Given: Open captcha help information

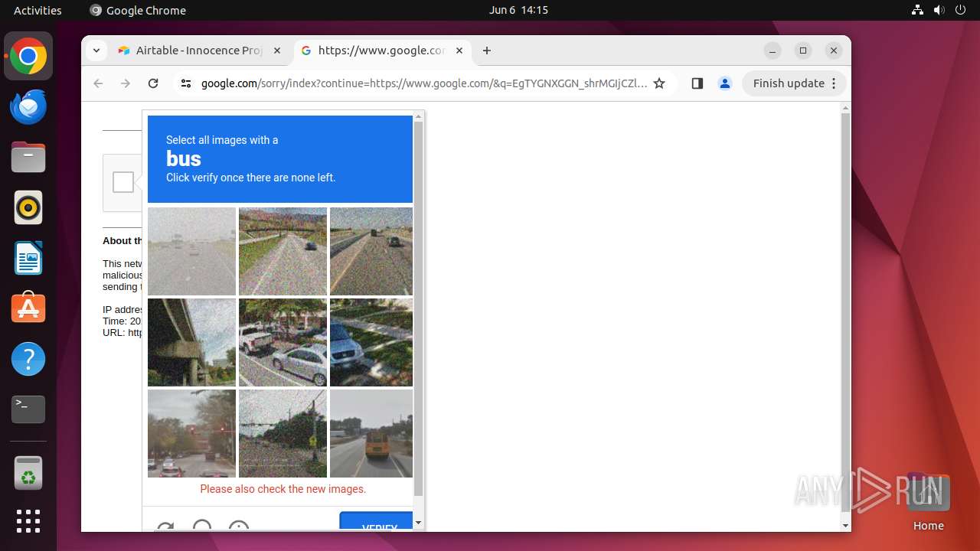Looking at the screenshot, I should tap(239, 527).
